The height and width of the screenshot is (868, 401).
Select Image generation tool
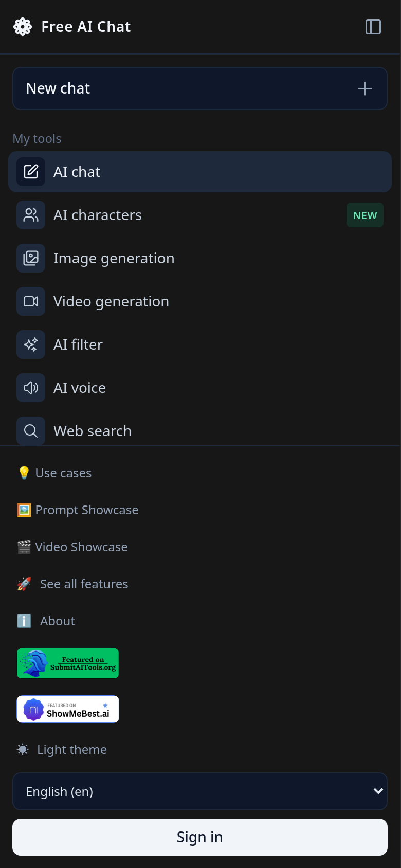(200, 258)
